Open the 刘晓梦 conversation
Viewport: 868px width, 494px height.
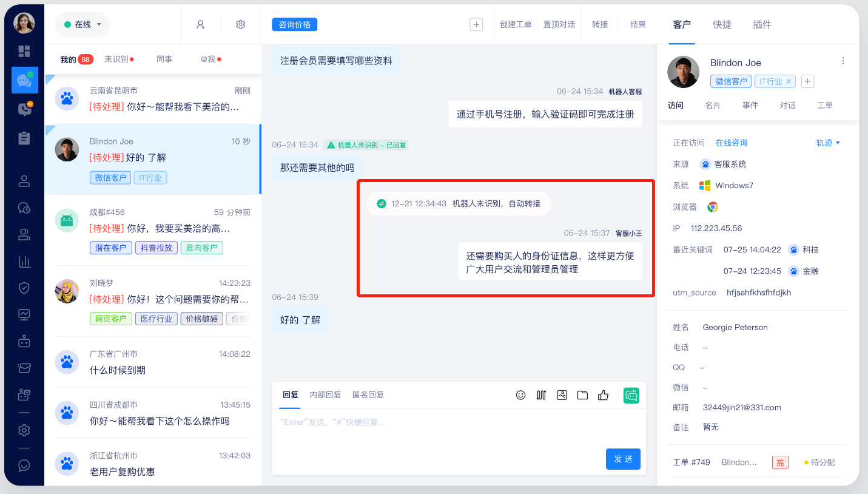click(x=153, y=301)
